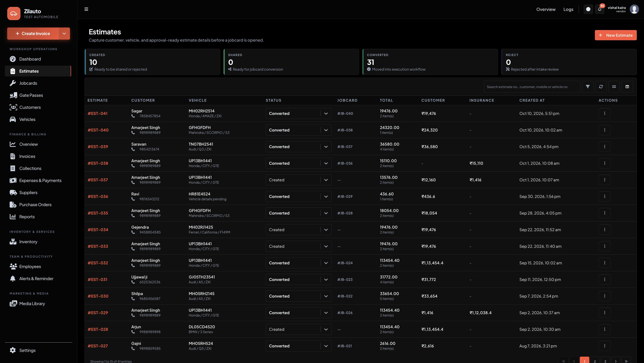Go to Dashboard in sidebar
This screenshot has width=644, height=363.
click(38, 59)
